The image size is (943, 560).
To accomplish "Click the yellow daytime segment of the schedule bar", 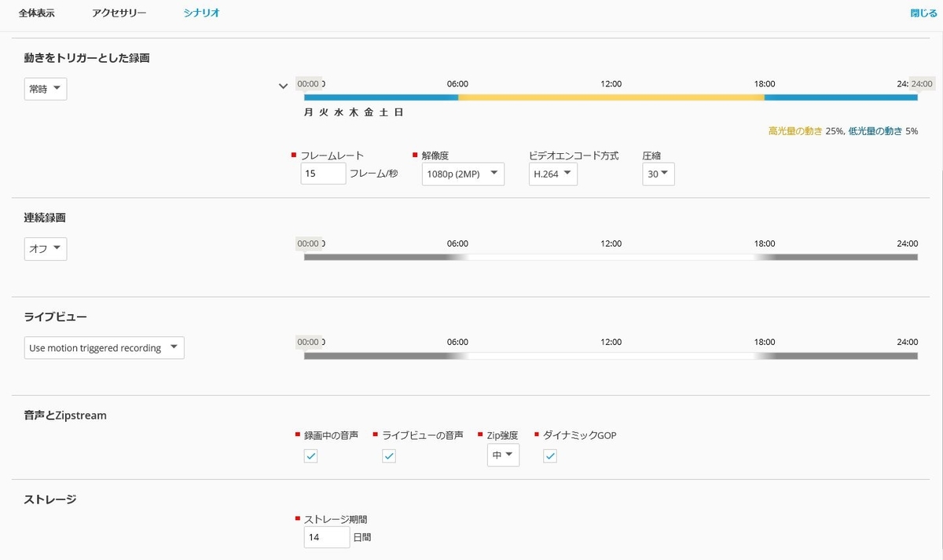I will 611,97.
